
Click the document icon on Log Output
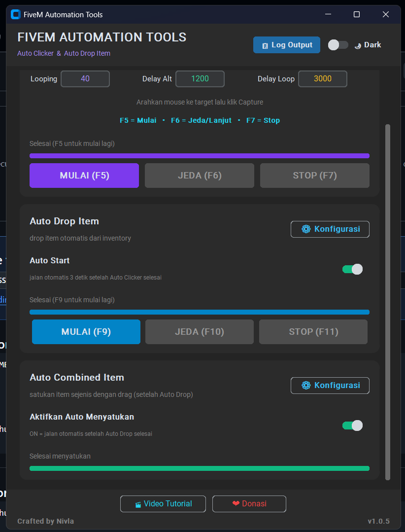[266, 45]
